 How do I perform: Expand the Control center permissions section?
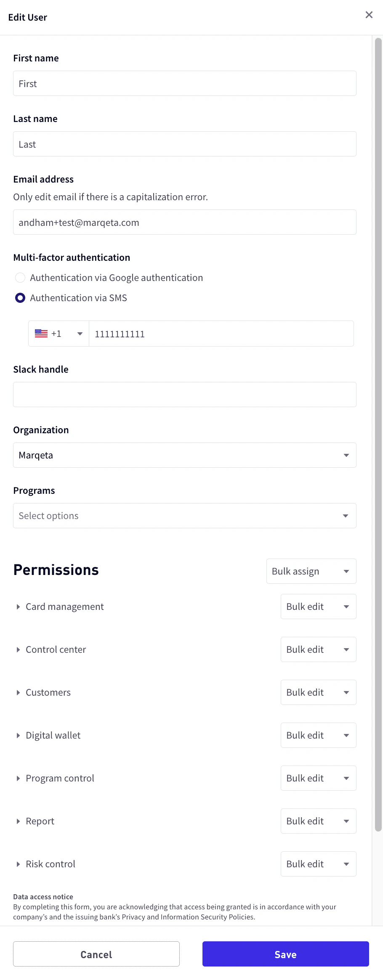[x=18, y=649]
